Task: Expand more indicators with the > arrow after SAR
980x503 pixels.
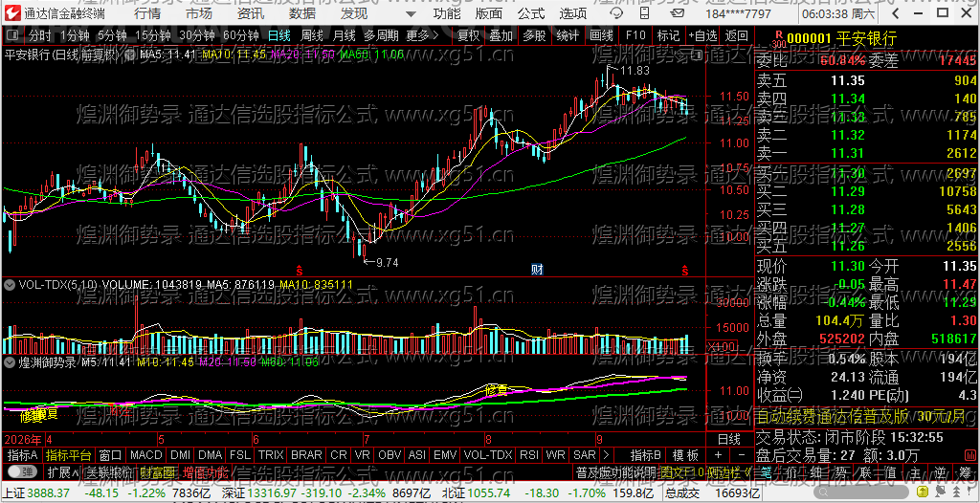Action: (605, 454)
